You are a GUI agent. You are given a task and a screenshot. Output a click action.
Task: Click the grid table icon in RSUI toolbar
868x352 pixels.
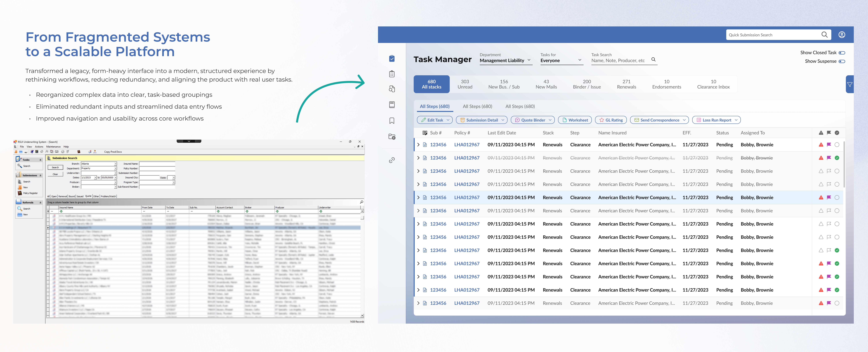[37, 152]
